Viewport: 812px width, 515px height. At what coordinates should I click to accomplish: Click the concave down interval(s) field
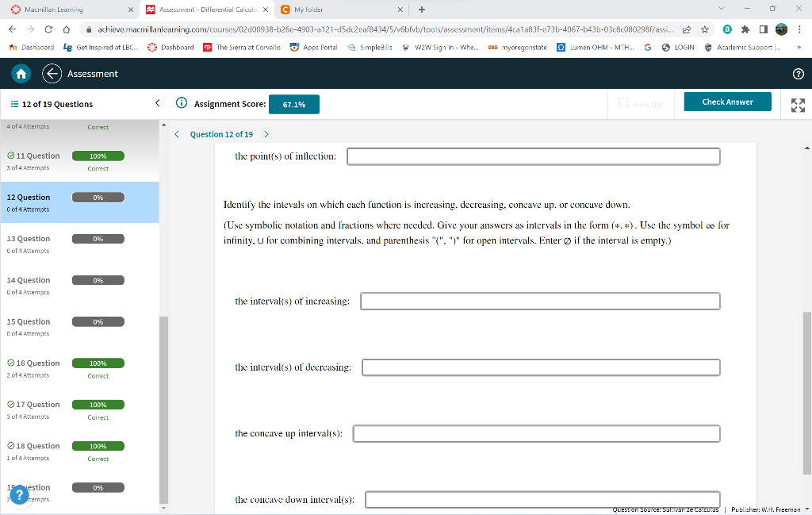[x=542, y=500]
